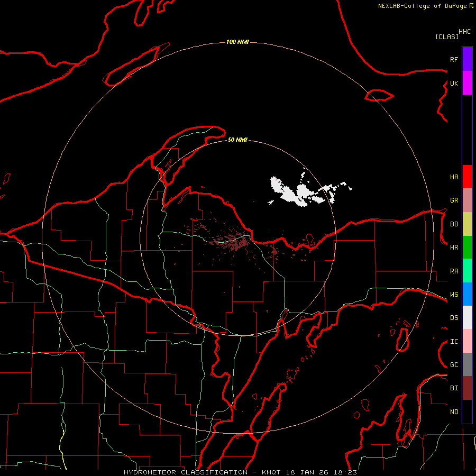Click the BD legend label

pos(454,224)
